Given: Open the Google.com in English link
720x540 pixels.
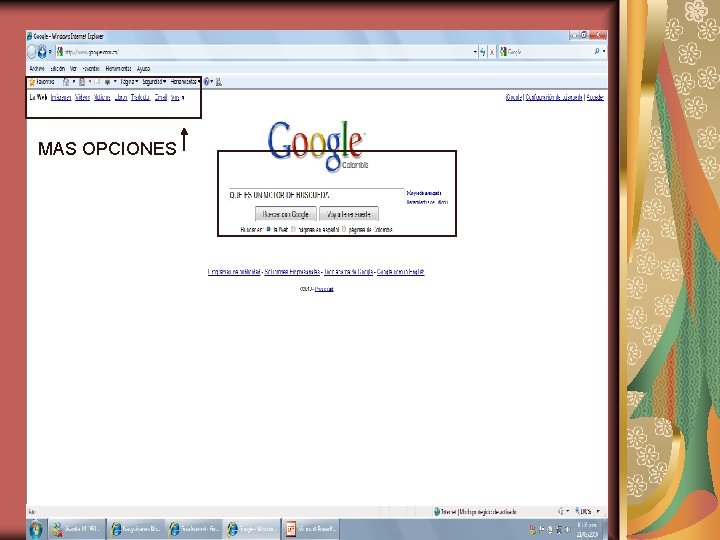Looking at the screenshot, I should tap(400, 272).
